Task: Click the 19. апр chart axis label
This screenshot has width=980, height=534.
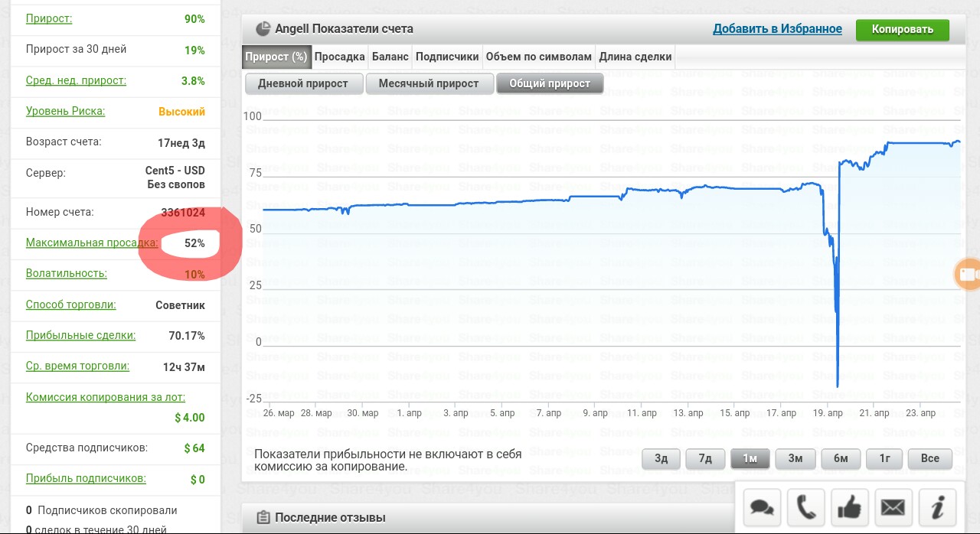Action: click(x=828, y=413)
